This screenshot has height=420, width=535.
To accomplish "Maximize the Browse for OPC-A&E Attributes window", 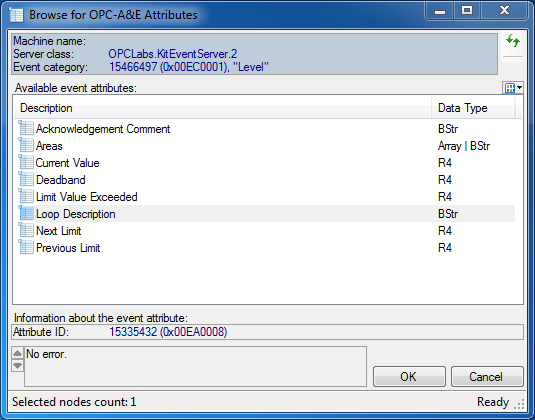I will tap(467, 11).
